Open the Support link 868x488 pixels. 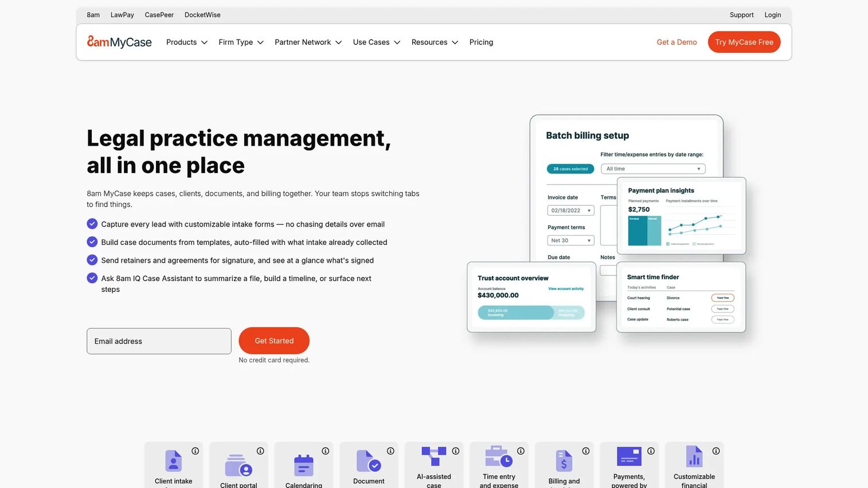point(742,15)
